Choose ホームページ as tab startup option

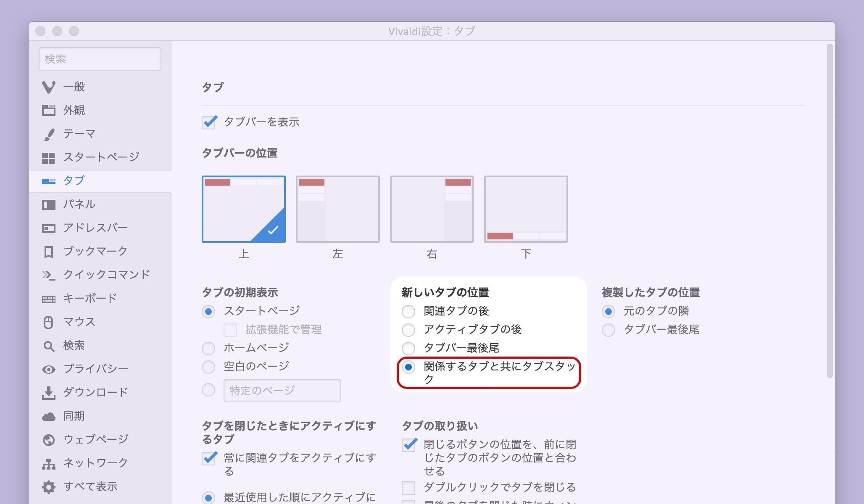click(208, 348)
